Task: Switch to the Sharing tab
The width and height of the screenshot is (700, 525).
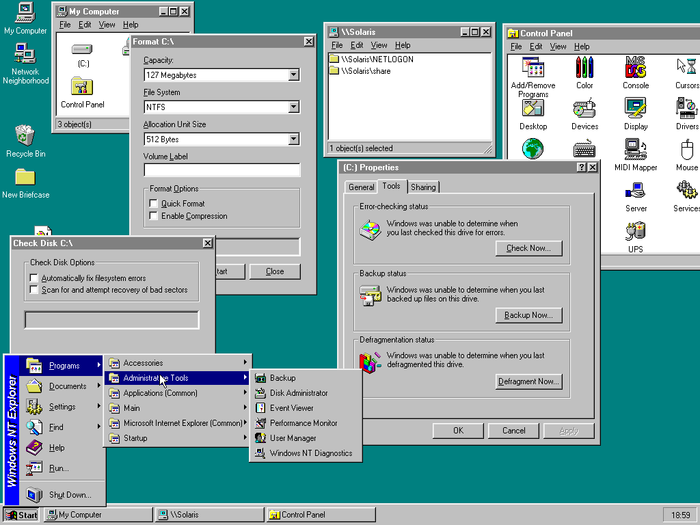Action: click(423, 187)
